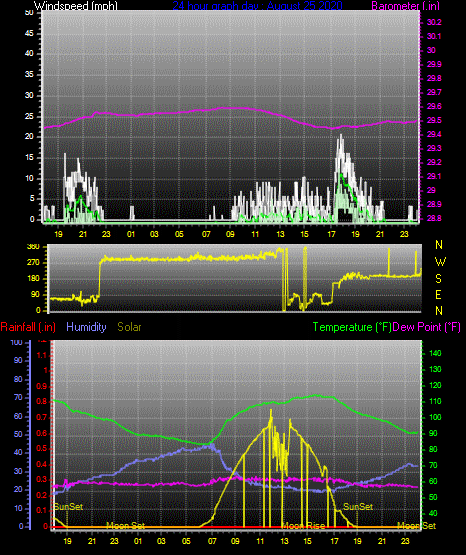Screen dimensions: 466x555
Task: Select the 'Rainfall (.in)' legend label
Action: coord(28,327)
